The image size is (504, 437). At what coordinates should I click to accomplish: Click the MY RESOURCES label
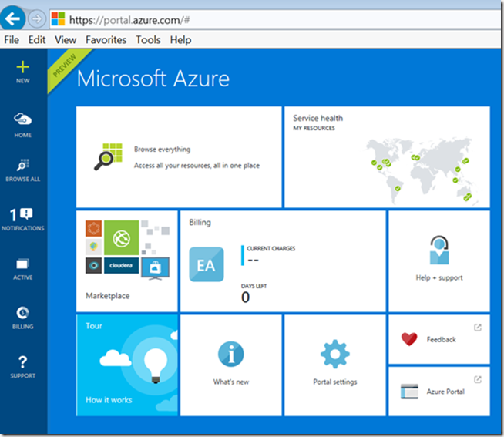314,128
